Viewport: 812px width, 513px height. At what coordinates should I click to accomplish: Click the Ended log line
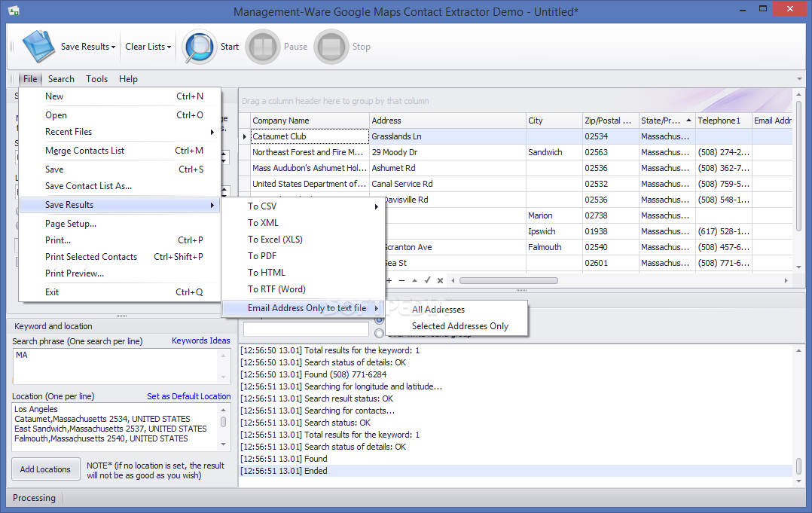[516, 471]
